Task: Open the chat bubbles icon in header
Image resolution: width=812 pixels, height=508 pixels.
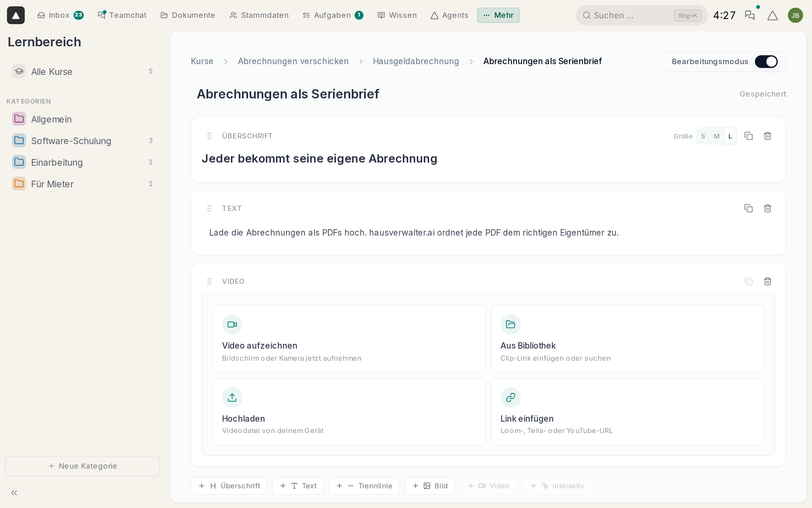Action: [x=750, y=16]
